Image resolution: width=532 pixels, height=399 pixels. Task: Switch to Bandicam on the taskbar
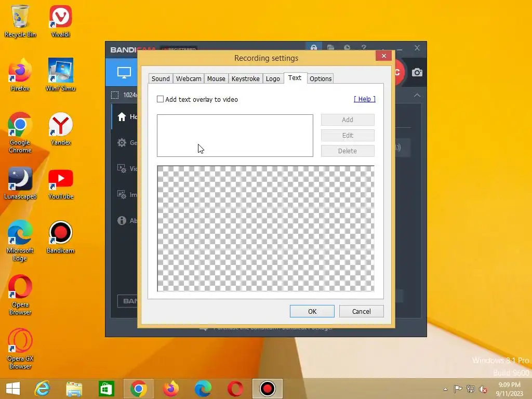[x=268, y=389]
